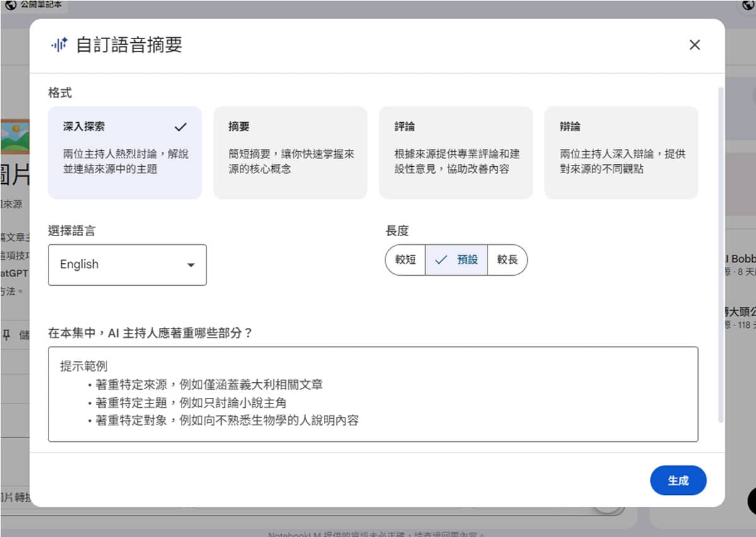Click the 生成 button

coord(678,480)
